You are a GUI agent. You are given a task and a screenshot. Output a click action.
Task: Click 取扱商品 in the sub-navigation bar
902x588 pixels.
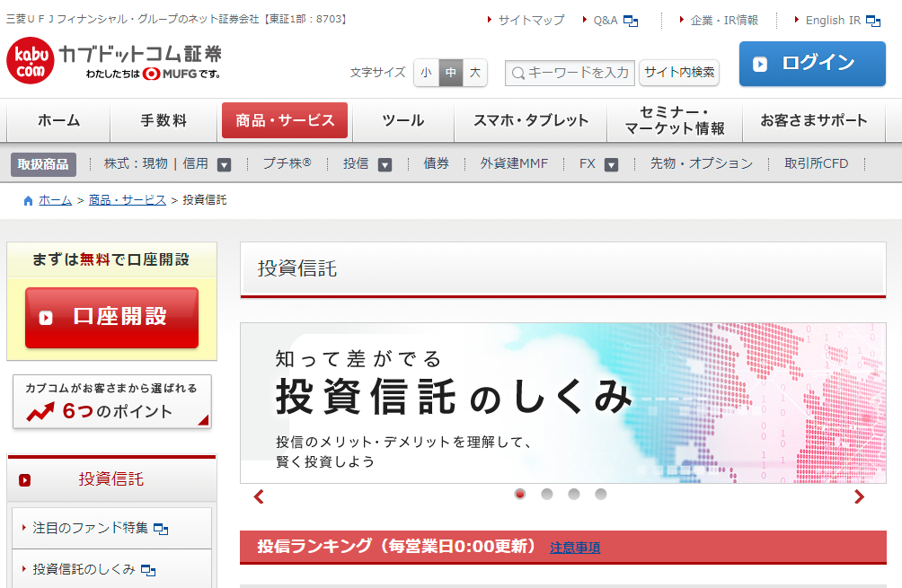click(43, 164)
